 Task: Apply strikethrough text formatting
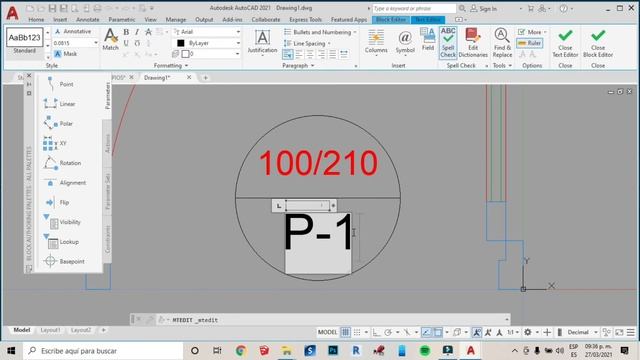pyautogui.click(x=148, y=32)
